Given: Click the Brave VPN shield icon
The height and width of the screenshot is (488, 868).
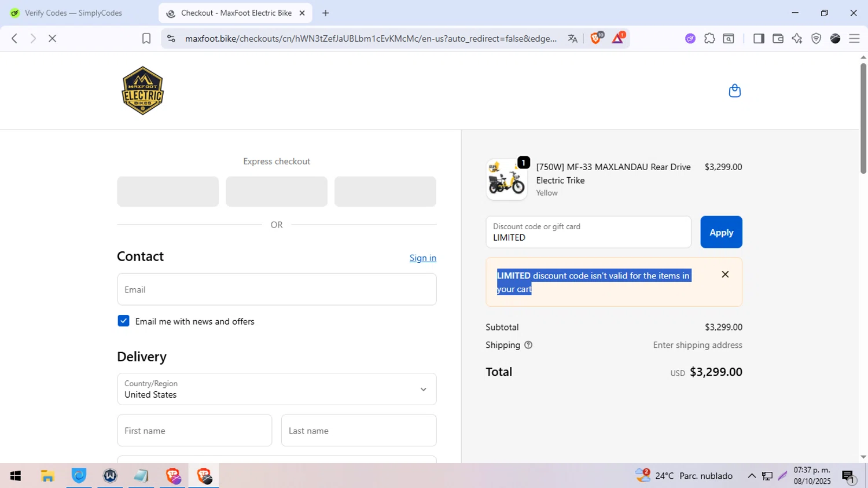Looking at the screenshot, I should tap(816, 38).
